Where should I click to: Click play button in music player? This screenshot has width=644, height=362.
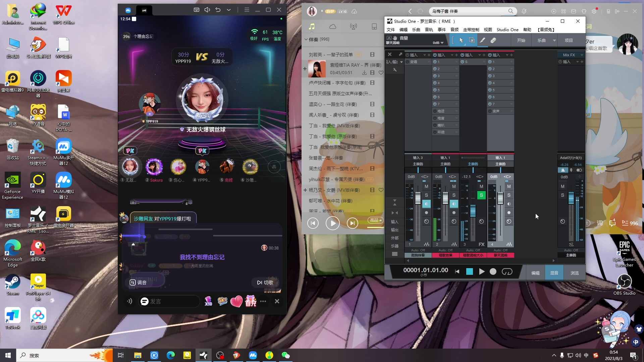(333, 223)
